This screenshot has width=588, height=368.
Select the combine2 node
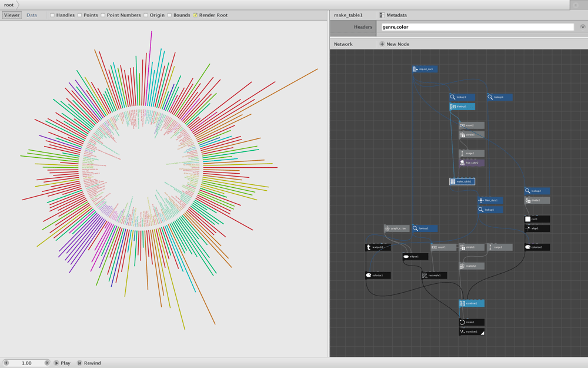pyautogui.click(x=472, y=303)
